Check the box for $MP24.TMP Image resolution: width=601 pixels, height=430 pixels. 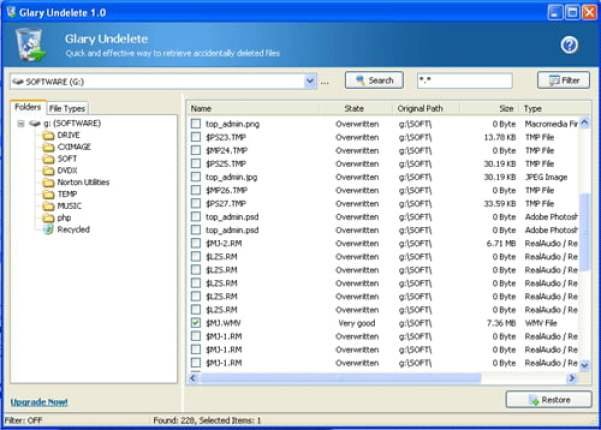tap(196, 150)
